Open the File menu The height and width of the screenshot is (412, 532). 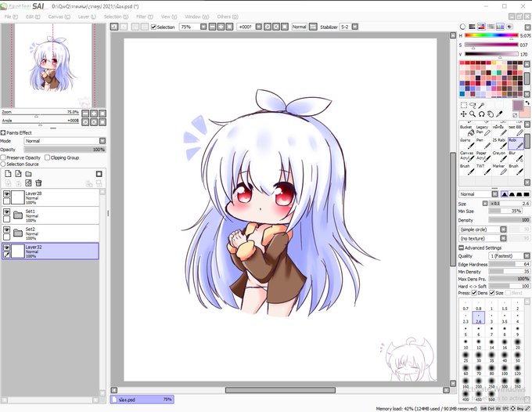click(x=10, y=16)
